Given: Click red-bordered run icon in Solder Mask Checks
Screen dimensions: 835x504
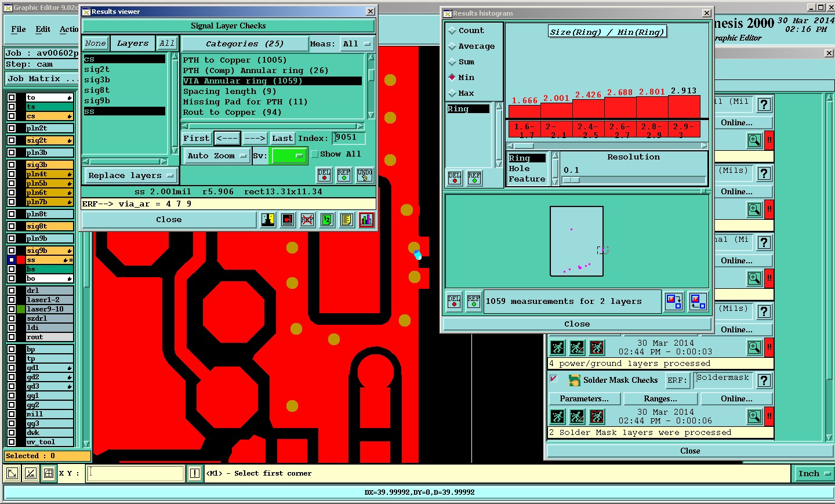Looking at the screenshot, I should point(597,416).
